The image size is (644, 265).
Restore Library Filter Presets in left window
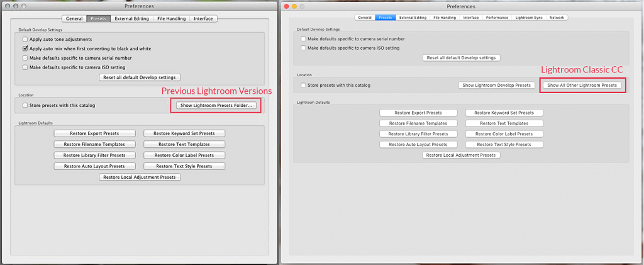[x=94, y=155]
